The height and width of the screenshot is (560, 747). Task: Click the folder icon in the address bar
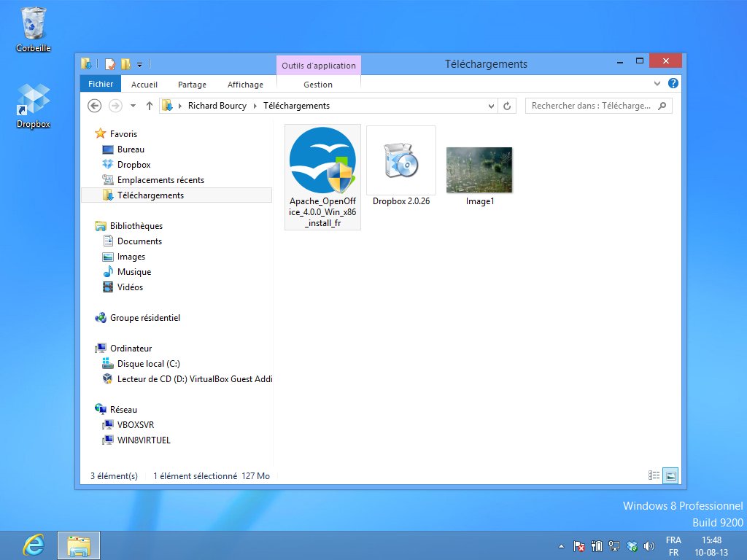coord(167,106)
